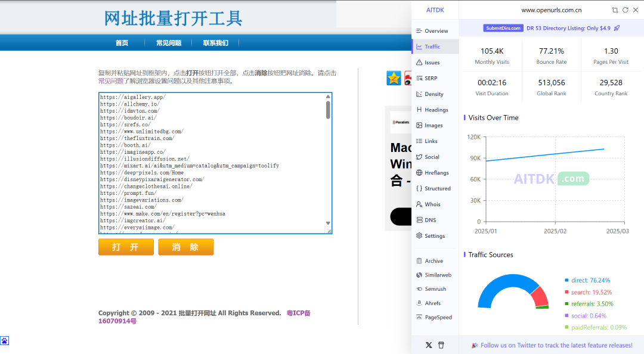Click the Settings gear icon

tap(419, 236)
